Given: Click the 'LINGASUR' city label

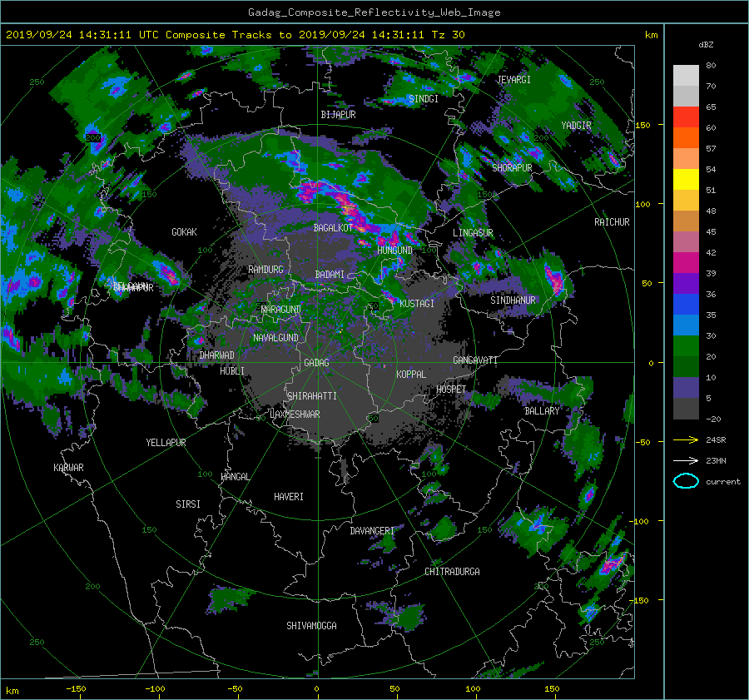Looking at the screenshot, I should pos(473,233).
